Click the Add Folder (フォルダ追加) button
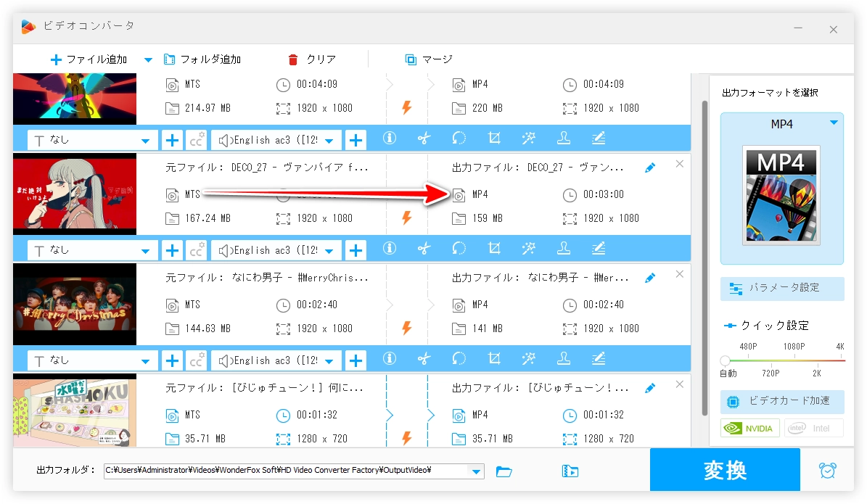Image resolution: width=867 pixels, height=504 pixels. tap(202, 59)
